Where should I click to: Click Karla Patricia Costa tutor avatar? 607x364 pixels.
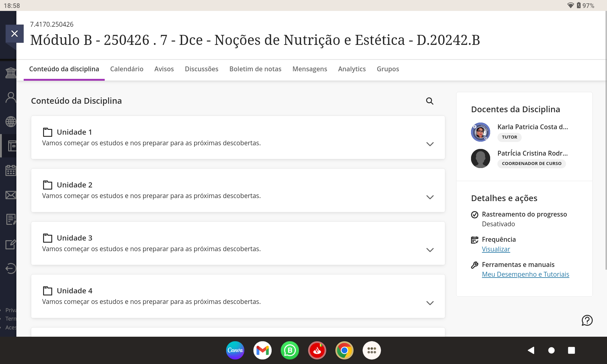[x=480, y=132]
